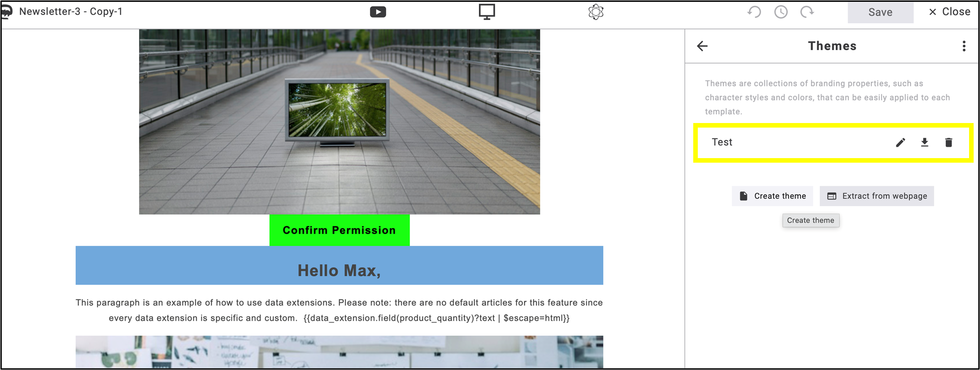Click the video tutorial play icon
The height and width of the screenshot is (370, 980).
(x=378, y=12)
